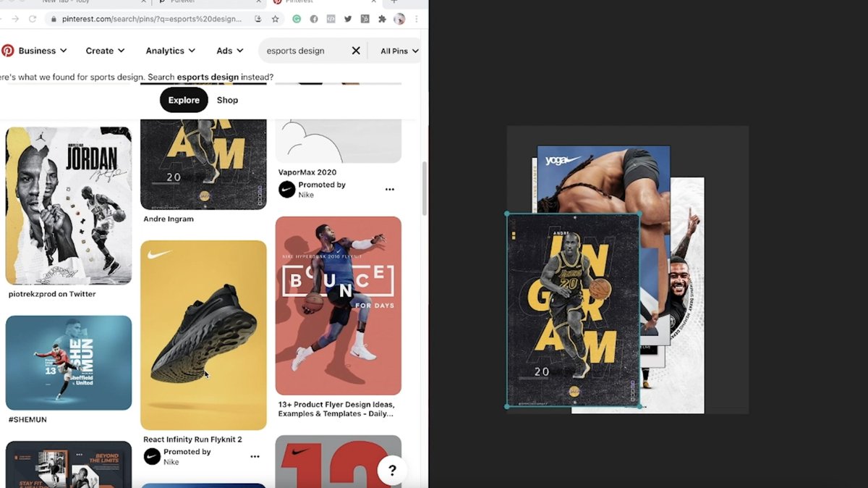Open the Twitter bird extension icon

point(348,19)
